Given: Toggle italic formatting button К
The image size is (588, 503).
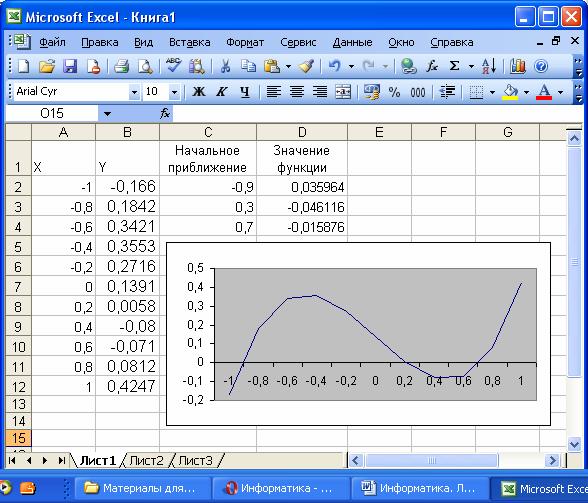Looking at the screenshot, I should point(222,92).
